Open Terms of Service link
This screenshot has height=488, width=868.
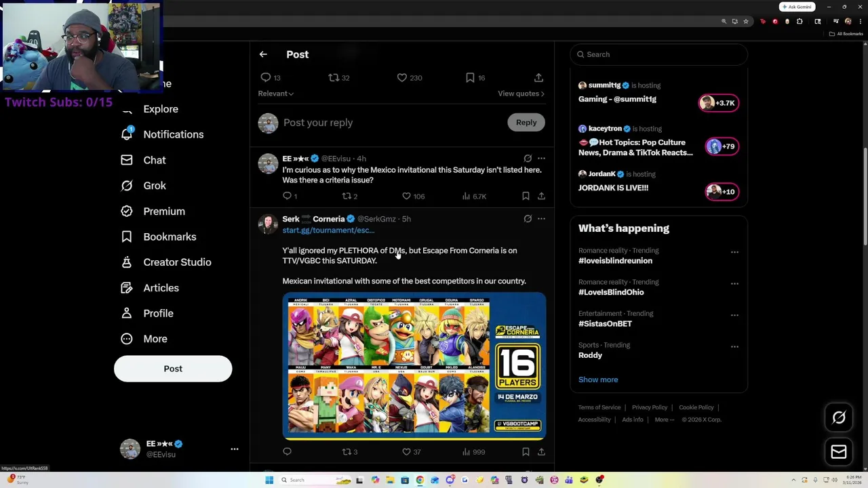599,407
